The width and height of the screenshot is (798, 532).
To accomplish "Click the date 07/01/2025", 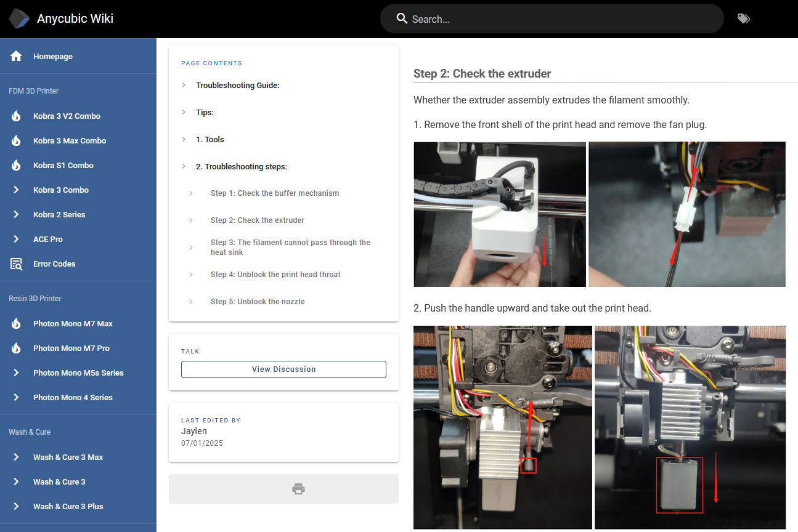I will tap(202, 443).
